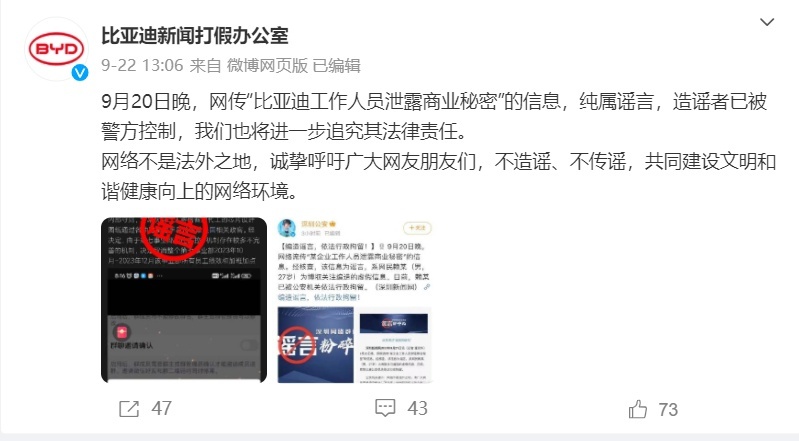The image size is (799, 441).
Task: Open the 谣言粉碎 banner in right thumbnail
Action: 315,345
